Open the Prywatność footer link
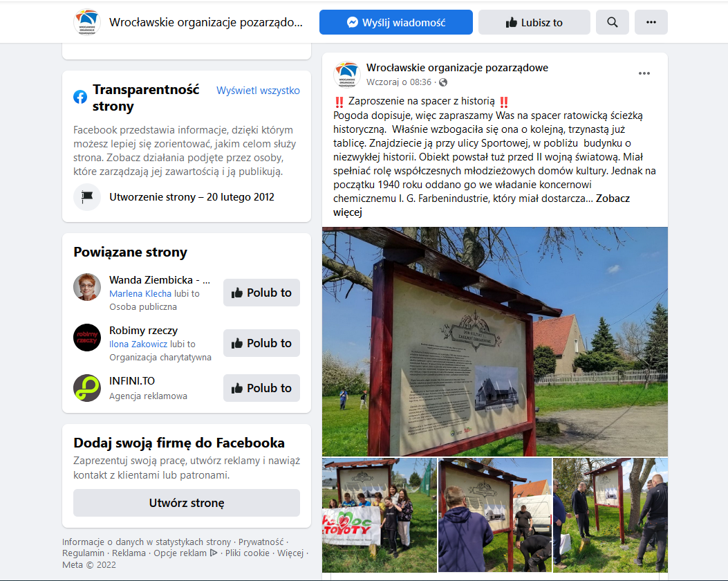The image size is (728, 581). 261,542
